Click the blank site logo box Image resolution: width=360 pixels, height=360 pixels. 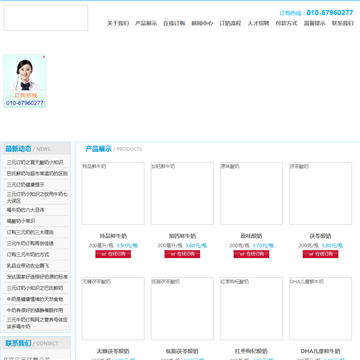tap(46, 18)
